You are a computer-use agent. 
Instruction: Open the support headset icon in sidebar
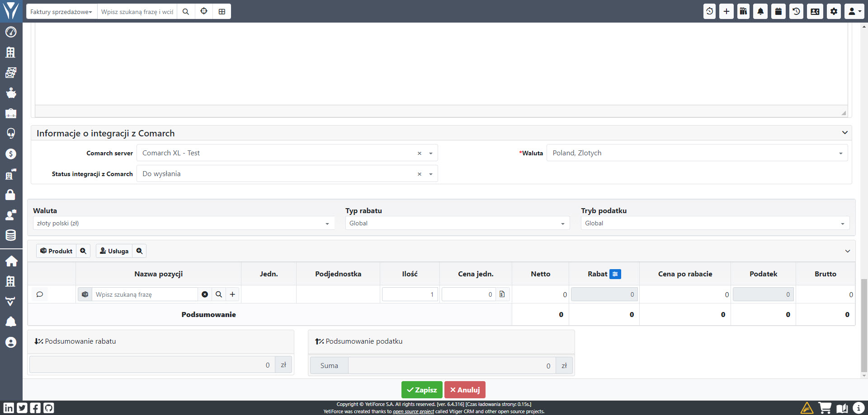(11, 133)
